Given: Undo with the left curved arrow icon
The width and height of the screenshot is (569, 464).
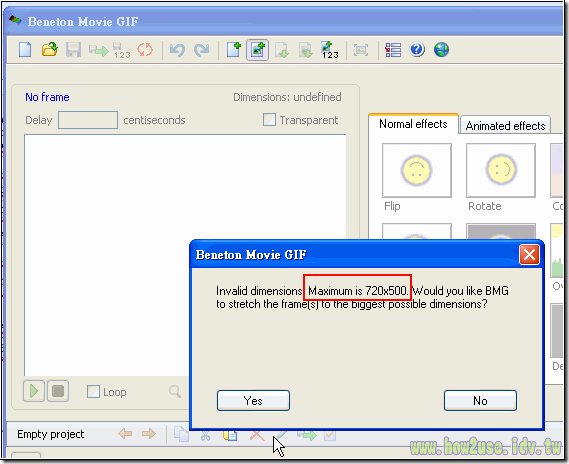Looking at the screenshot, I should [x=177, y=50].
